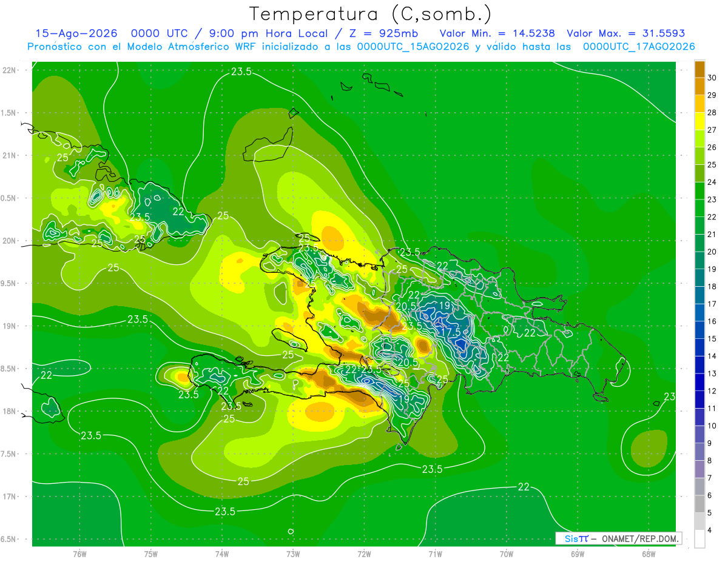Click longitude axis label '72W'

365,554
